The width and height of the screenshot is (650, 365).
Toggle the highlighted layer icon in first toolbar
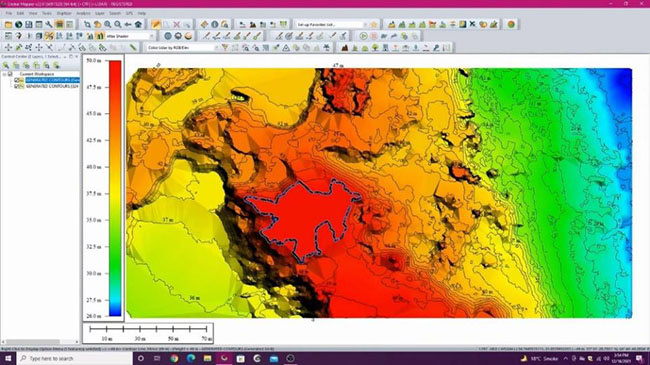tap(59, 24)
